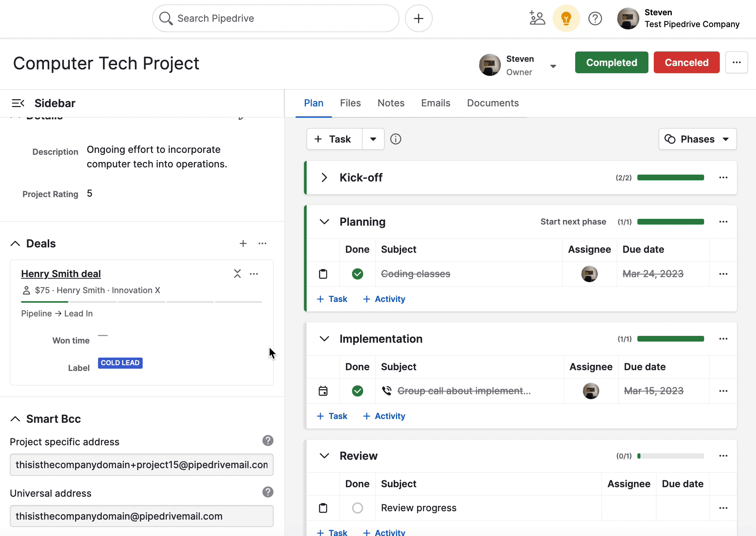Open the Phases dropdown
Screen dimensions: 756x536
[697, 139]
